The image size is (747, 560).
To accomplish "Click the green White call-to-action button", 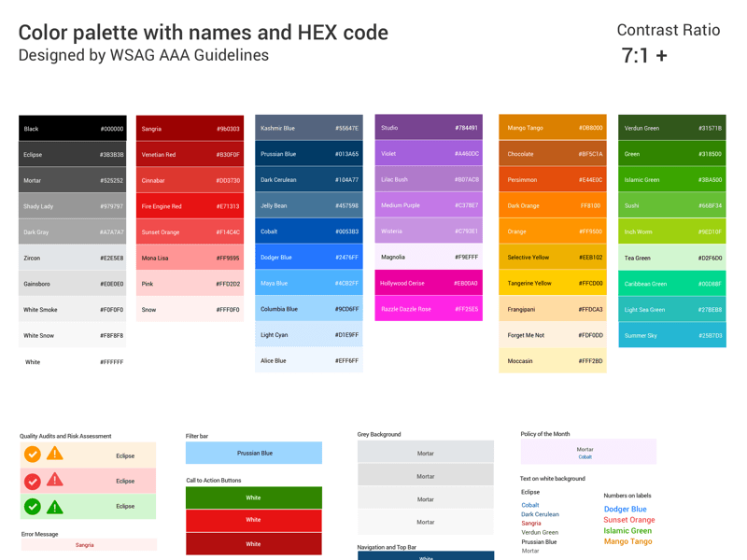I will click(254, 497).
